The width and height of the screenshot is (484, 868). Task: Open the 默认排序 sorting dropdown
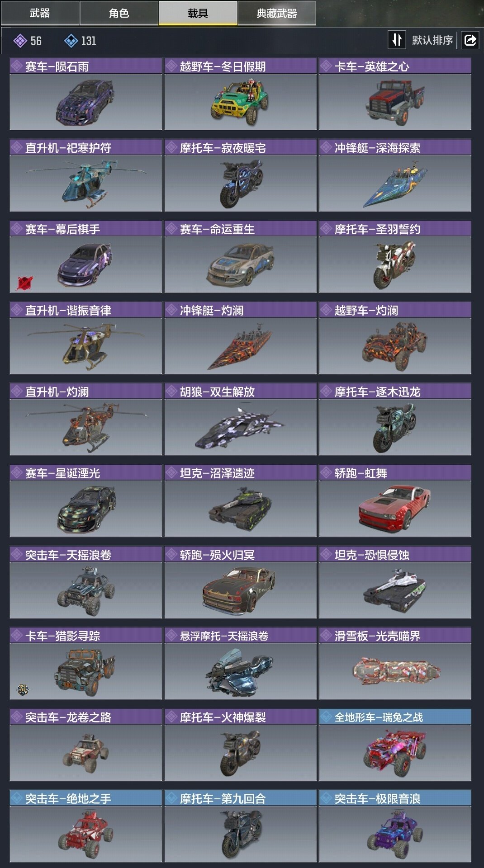click(432, 40)
